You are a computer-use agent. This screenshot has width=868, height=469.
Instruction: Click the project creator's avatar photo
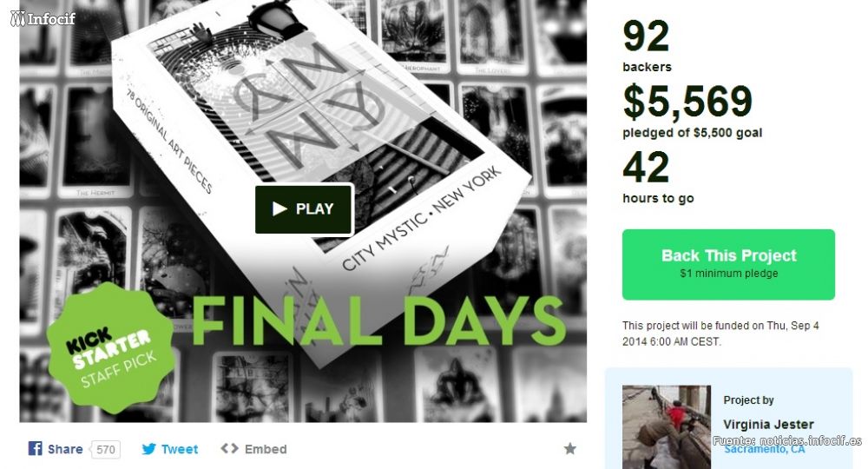(667, 427)
